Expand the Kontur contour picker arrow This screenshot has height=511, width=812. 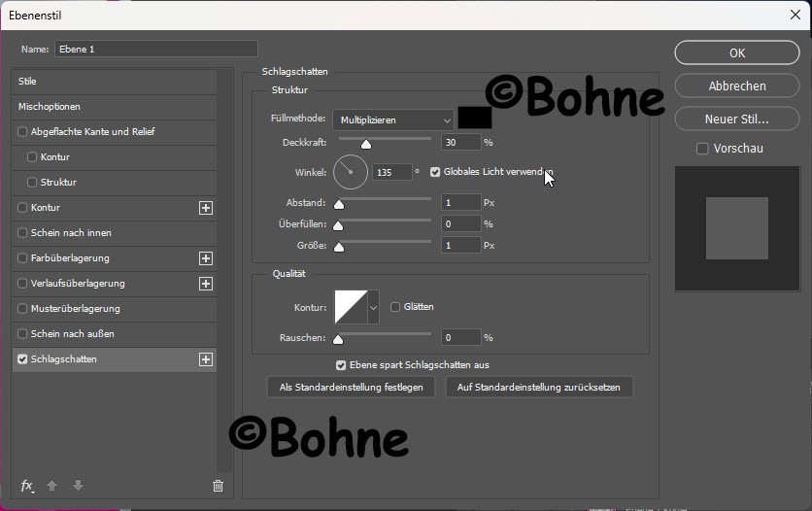pyautogui.click(x=373, y=308)
